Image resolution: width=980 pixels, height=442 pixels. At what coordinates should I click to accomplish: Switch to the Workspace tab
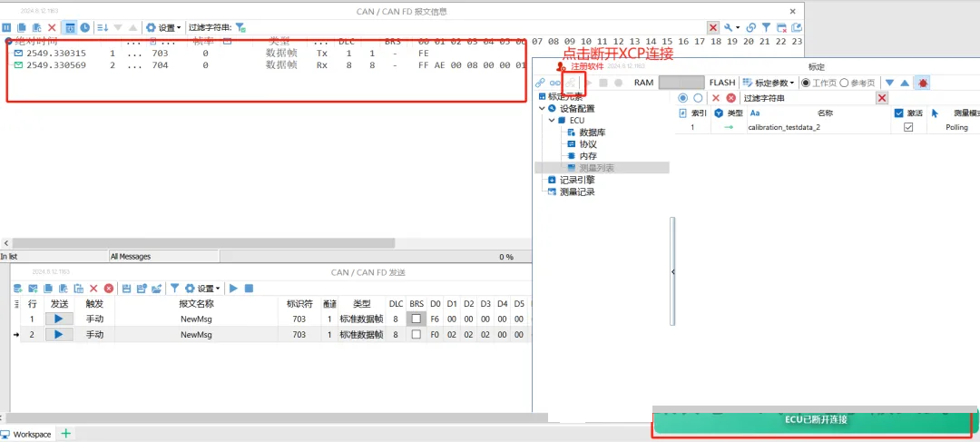coord(27,435)
